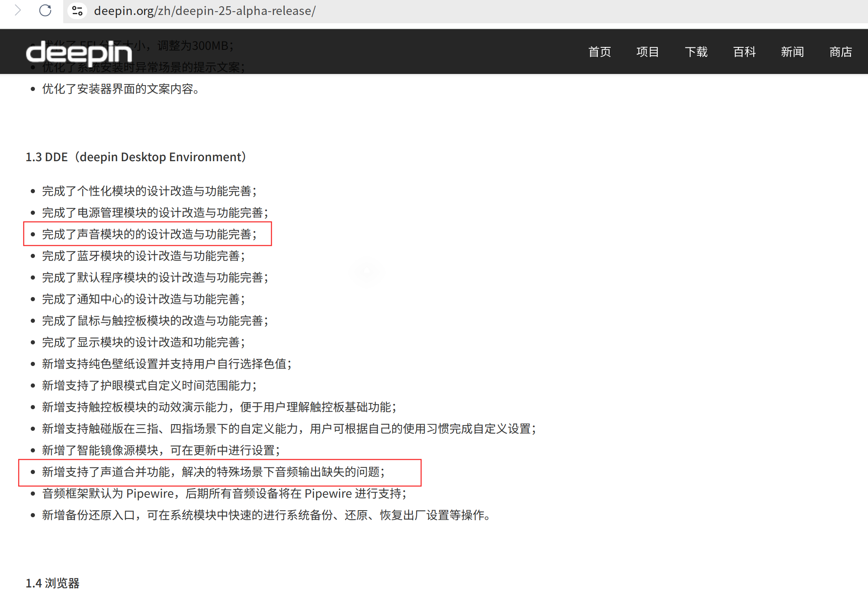Image resolution: width=868 pixels, height=597 pixels.
Task: Click the line 完成了电源管理模块的设计改造与功能完善
Action: (155, 213)
